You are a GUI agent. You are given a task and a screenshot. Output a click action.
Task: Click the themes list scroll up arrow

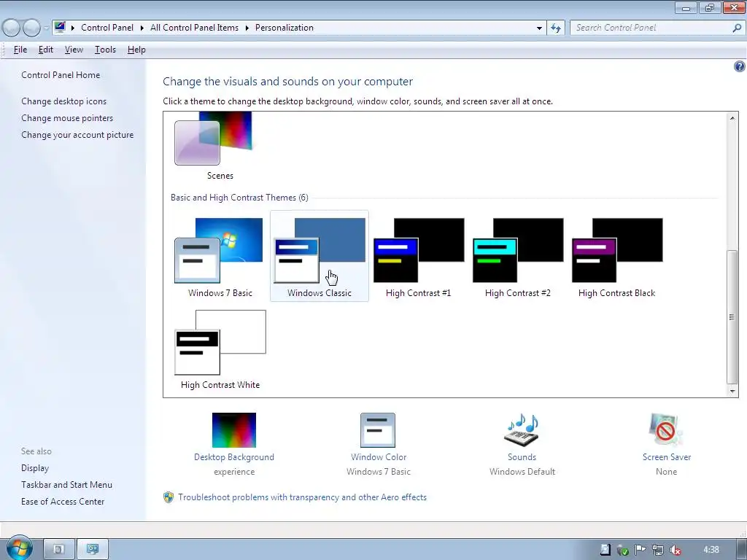(x=732, y=117)
